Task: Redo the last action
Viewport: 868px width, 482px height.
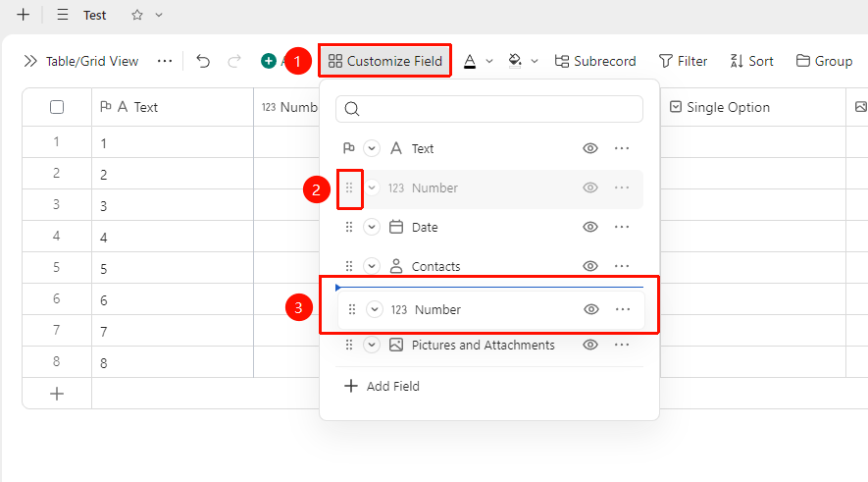Action: [234, 61]
